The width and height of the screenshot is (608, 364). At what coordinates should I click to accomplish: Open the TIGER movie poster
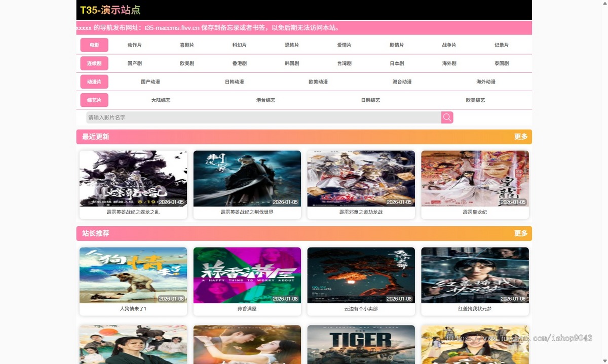(361, 344)
